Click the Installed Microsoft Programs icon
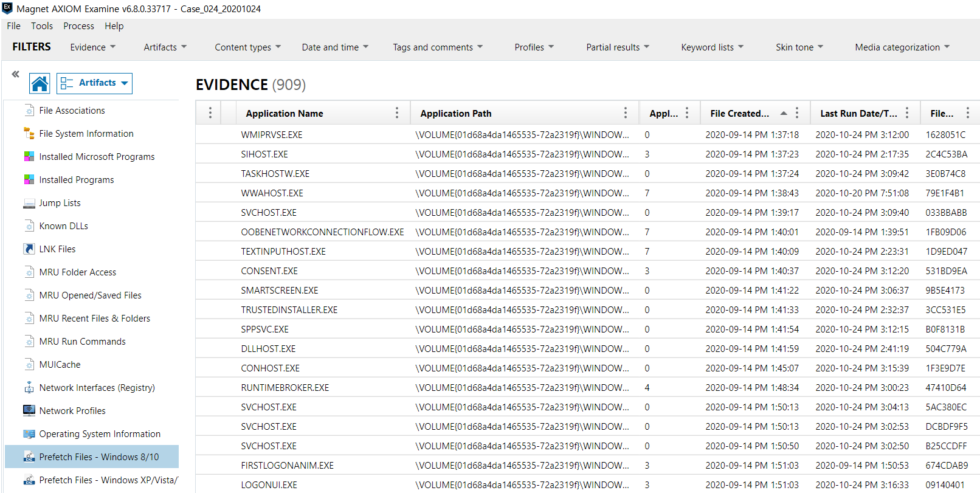980x493 pixels. (x=29, y=156)
